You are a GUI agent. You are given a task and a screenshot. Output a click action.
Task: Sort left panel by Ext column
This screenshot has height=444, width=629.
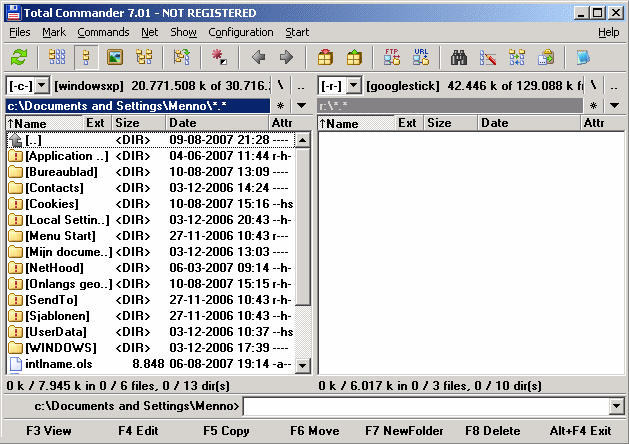click(x=97, y=123)
